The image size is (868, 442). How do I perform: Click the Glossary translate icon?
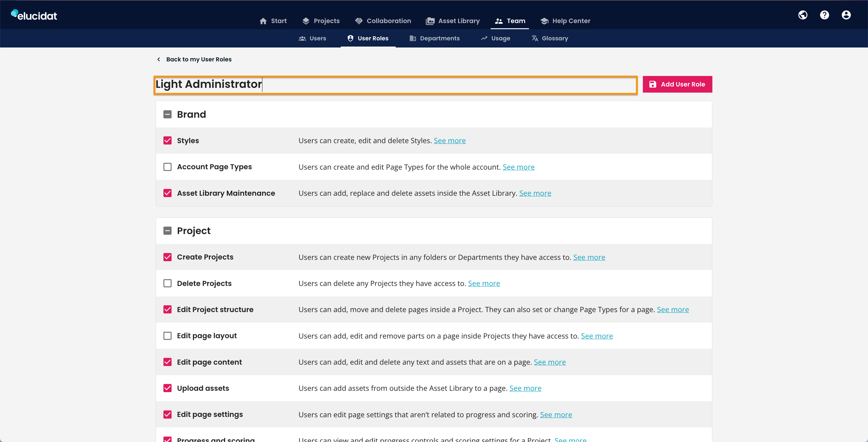point(535,38)
